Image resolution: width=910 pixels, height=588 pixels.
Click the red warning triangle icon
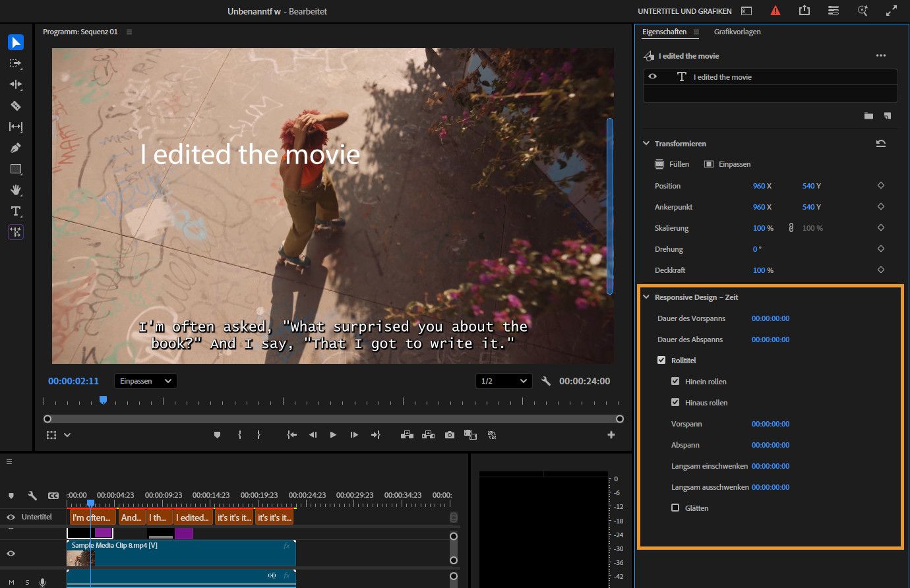[x=775, y=11]
